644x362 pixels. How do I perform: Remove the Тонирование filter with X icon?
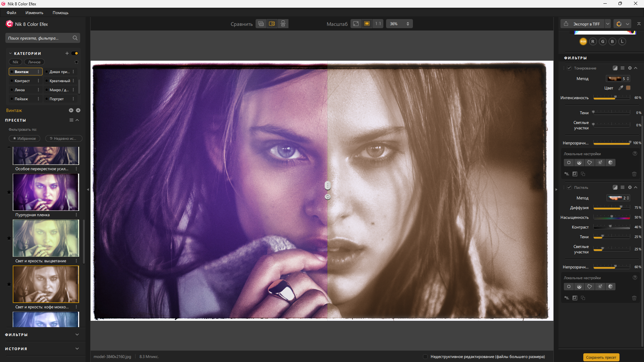coord(630,68)
